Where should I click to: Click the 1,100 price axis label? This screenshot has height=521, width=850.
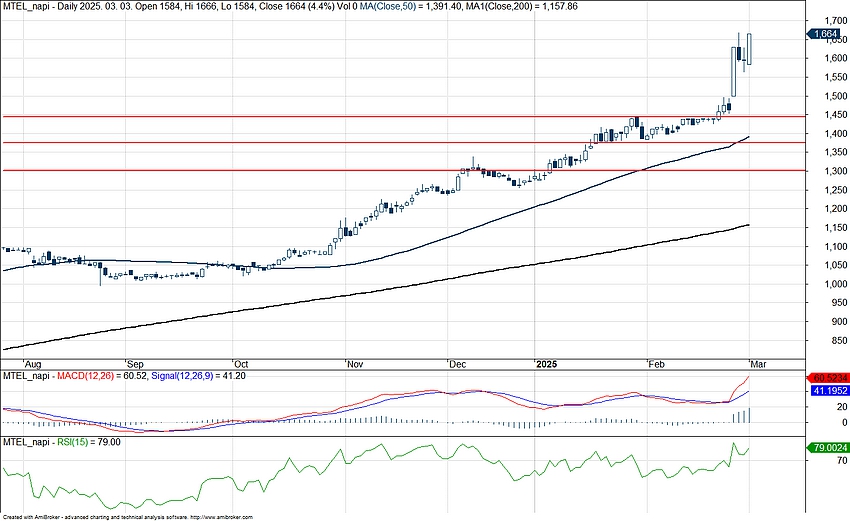[x=835, y=246]
